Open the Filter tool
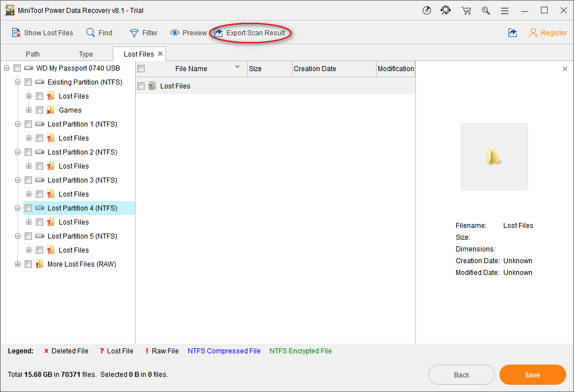Screen dimensions: 574x392 tap(143, 33)
